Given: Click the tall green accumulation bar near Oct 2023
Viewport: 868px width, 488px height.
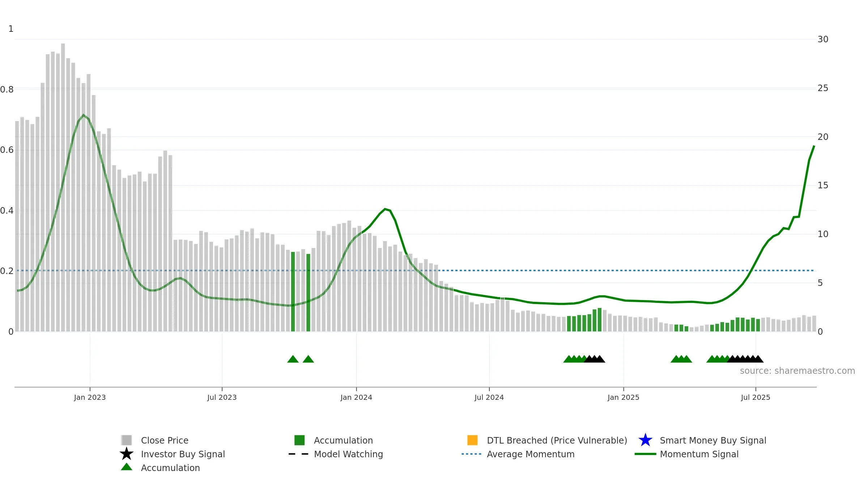Looking at the screenshot, I should coord(293,292).
